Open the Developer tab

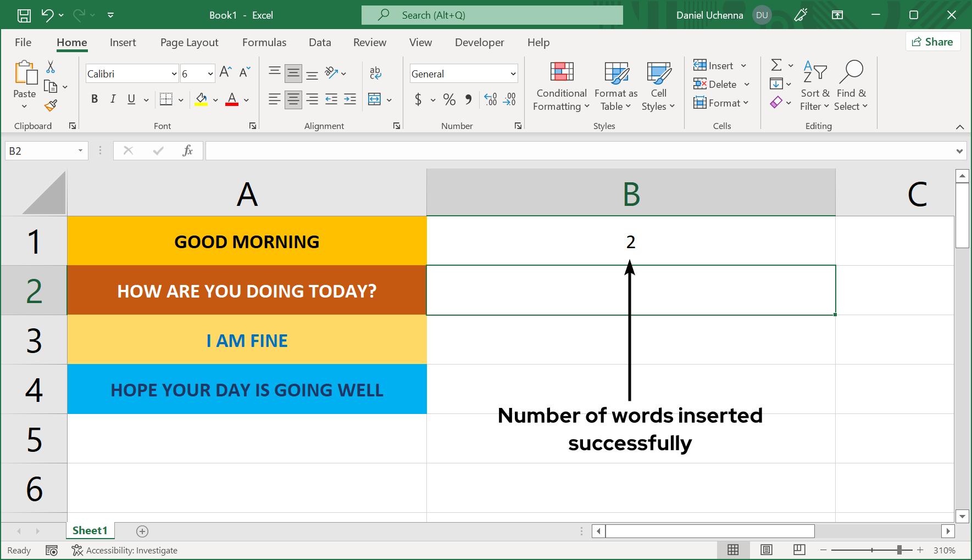click(x=479, y=42)
